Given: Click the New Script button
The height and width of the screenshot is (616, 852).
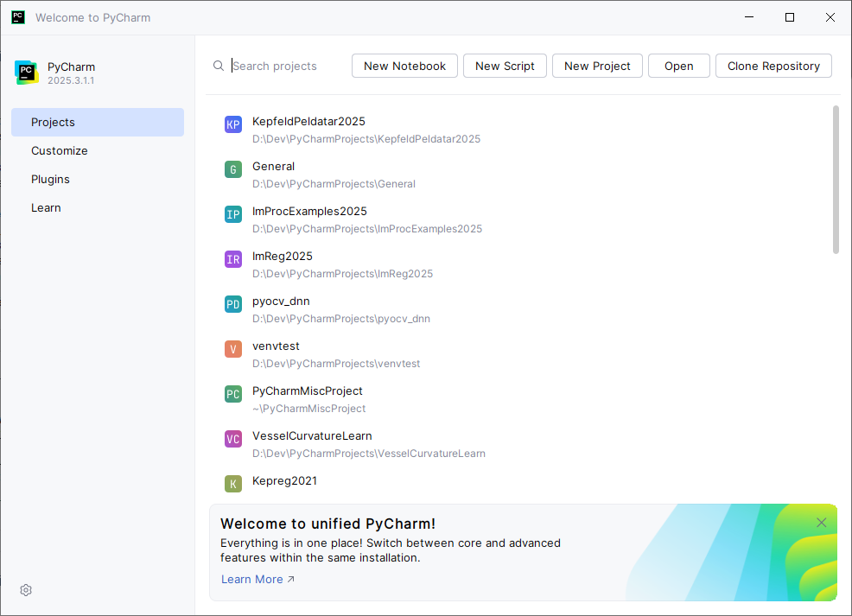Looking at the screenshot, I should pos(505,66).
